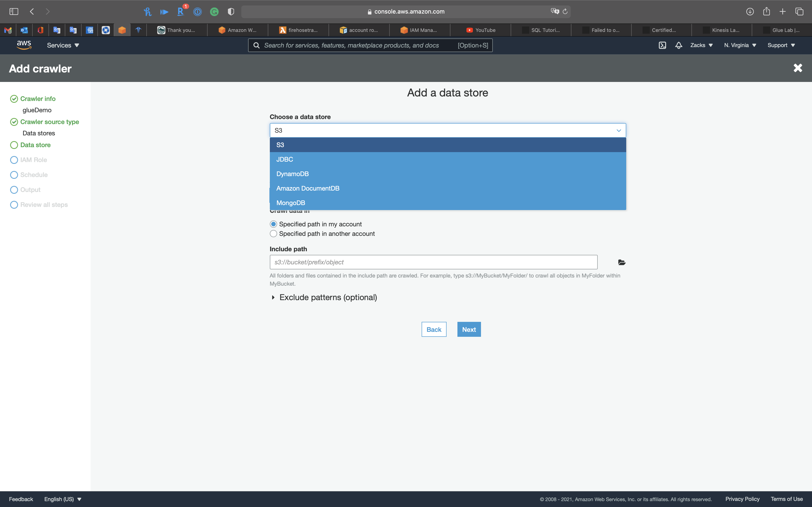The width and height of the screenshot is (812, 507).
Task: Click the Back button
Action: [x=433, y=329]
